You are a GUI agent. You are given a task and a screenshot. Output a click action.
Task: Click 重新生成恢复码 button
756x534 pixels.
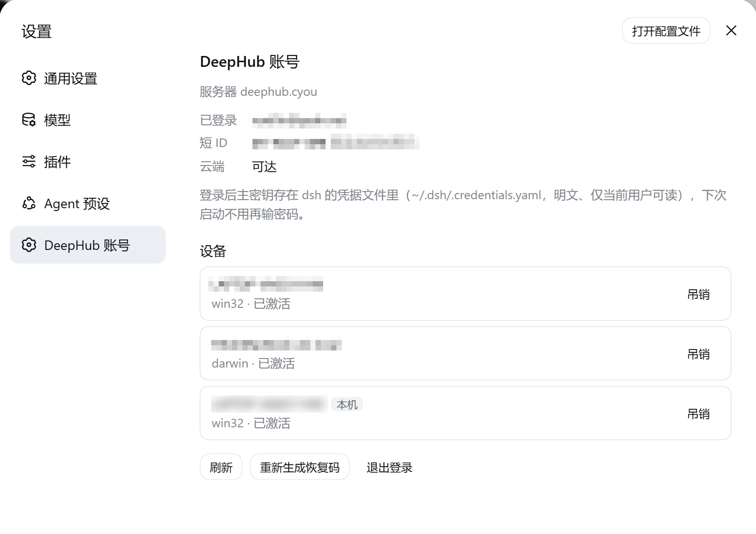300,467
